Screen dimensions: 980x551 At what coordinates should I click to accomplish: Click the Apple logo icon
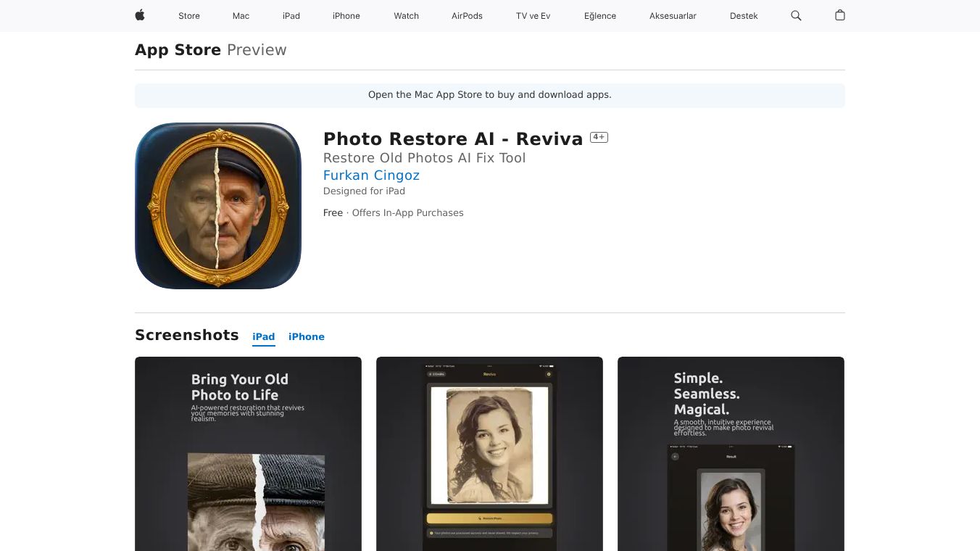(x=140, y=15)
